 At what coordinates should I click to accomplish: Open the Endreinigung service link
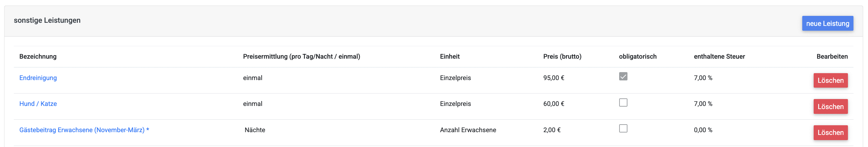click(x=38, y=78)
